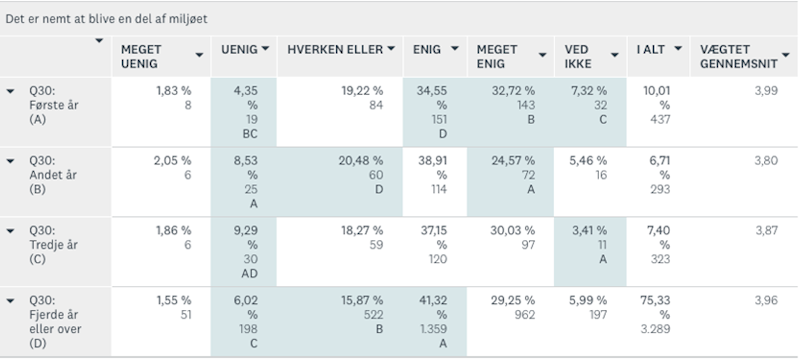Open the I ALT column dropdown arrow
The image size is (800, 360).
tap(678, 49)
